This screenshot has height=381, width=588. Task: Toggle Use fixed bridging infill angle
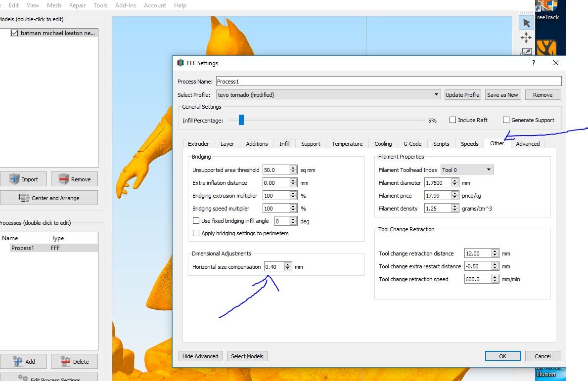[x=196, y=221]
